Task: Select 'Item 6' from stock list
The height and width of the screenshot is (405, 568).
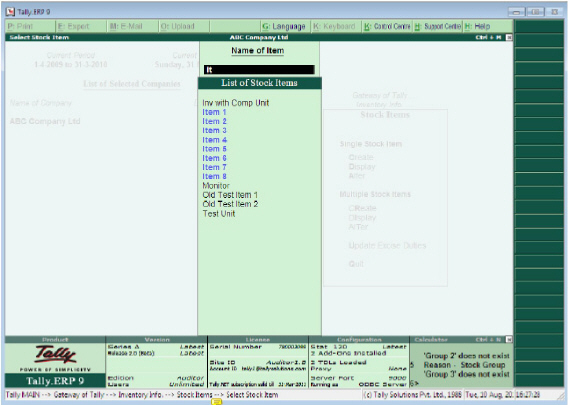Action: (x=214, y=158)
